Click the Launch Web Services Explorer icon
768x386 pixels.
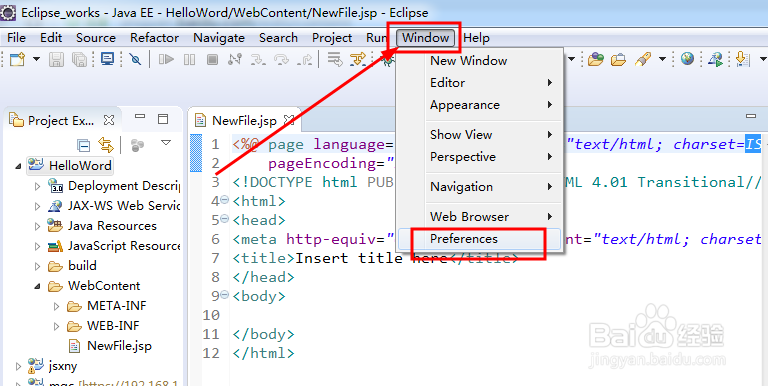[716, 59]
